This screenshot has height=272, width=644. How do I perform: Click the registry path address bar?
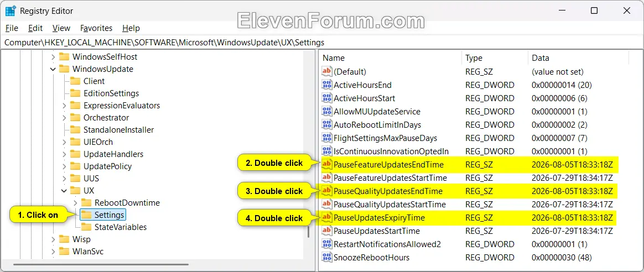tap(322, 42)
